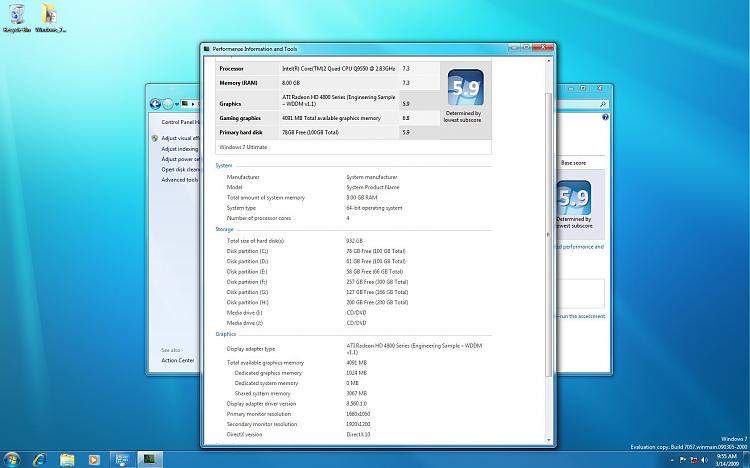Click the Processor row label
Screen dimensions: 750x468
tap(231, 69)
